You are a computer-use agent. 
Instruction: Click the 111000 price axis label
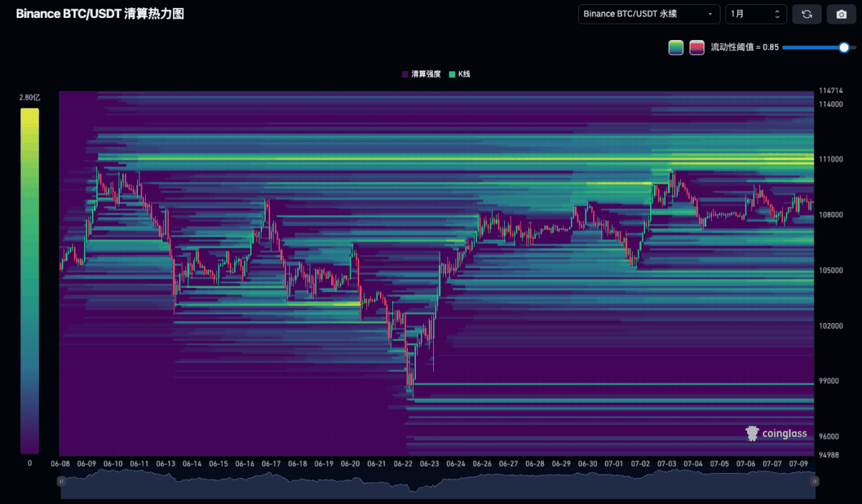tap(830, 159)
